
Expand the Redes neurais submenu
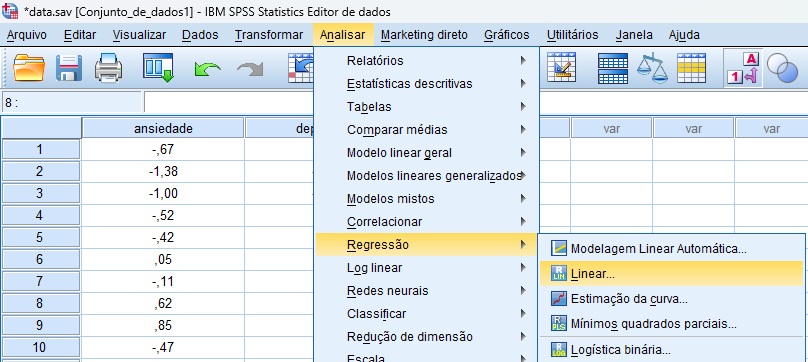[426, 291]
